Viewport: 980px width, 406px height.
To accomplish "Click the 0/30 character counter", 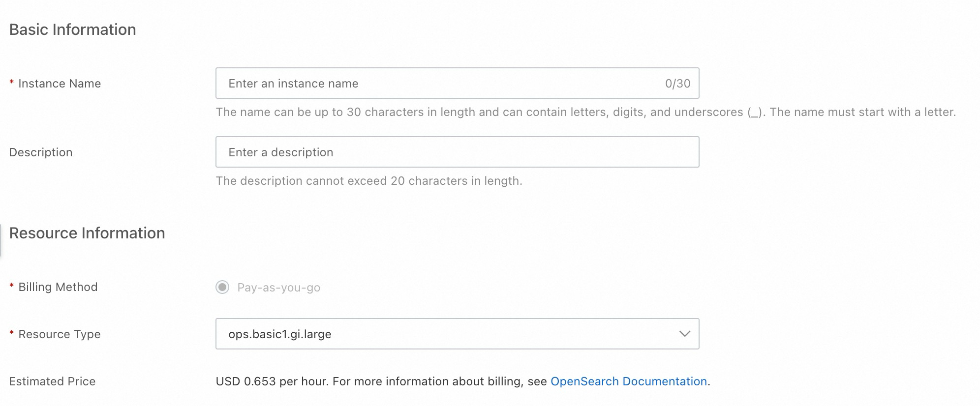I will point(677,84).
